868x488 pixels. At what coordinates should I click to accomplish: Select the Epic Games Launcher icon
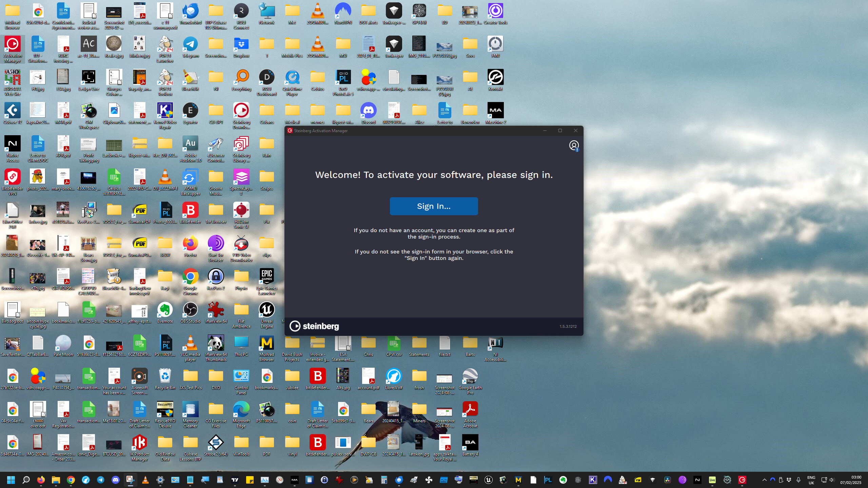(267, 282)
